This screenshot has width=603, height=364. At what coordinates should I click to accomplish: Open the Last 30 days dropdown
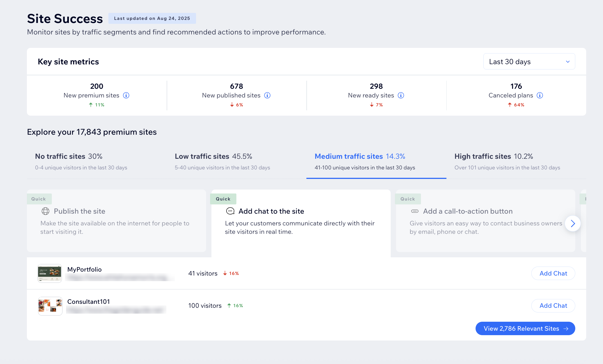pyautogui.click(x=529, y=62)
